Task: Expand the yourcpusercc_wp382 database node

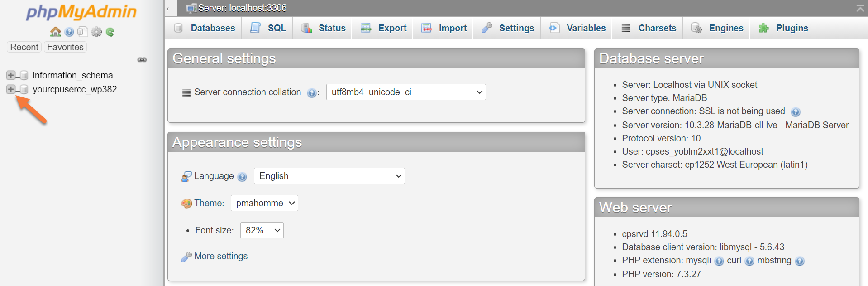Action: click(x=11, y=89)
